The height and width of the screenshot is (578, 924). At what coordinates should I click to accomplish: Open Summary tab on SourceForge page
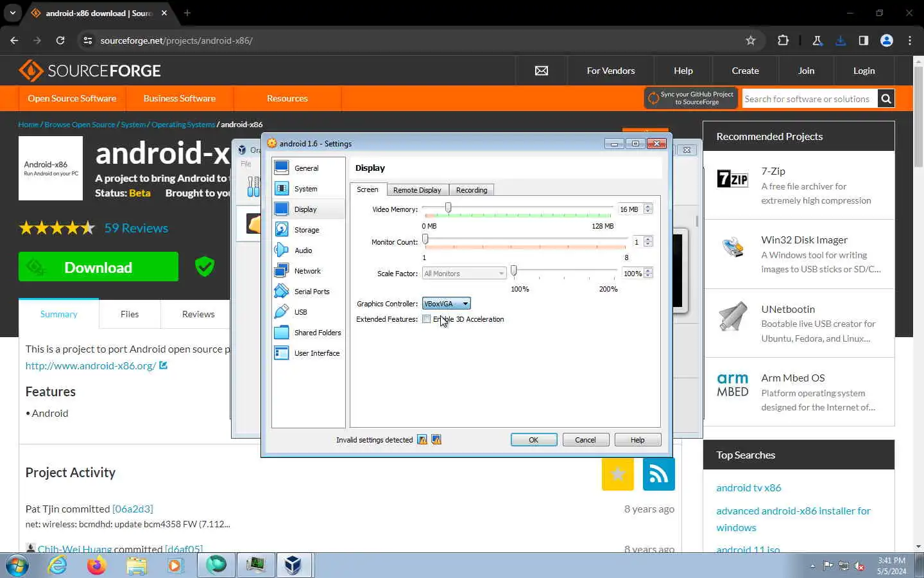click(58, 314)
